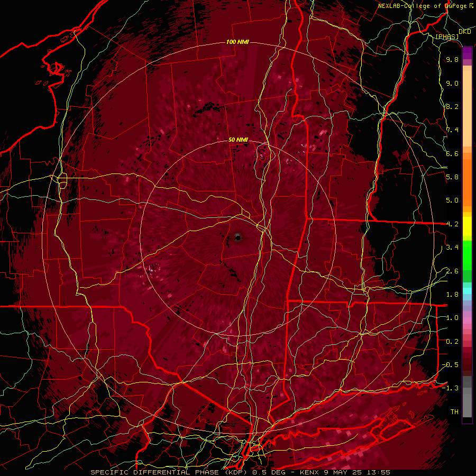Click the -1.3 value on the color scale
The width and height of the screenshot is (476, 476).
[x=450, y=389]
